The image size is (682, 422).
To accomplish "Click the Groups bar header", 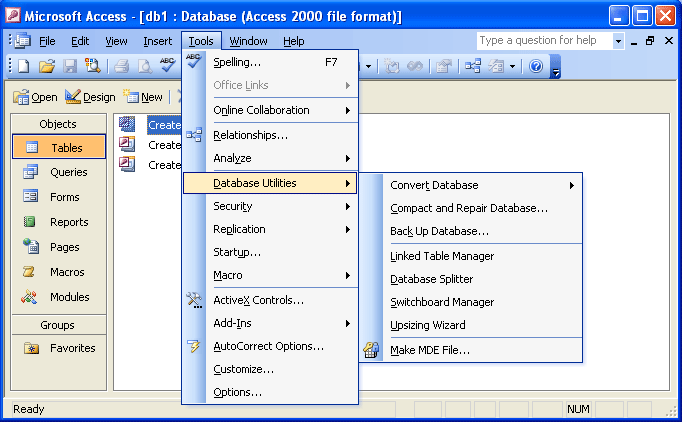I will coord(58,325).
